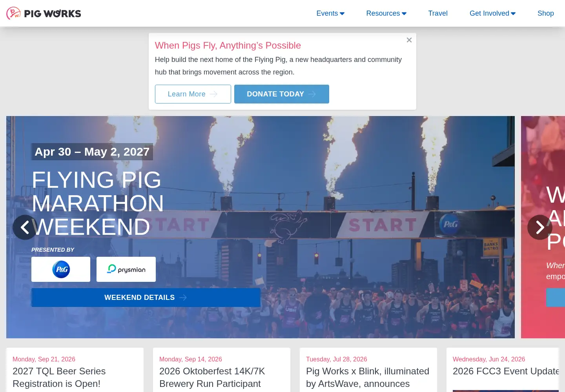
Task: Click the P&G sponsor logo
Action: coord(61,269)
